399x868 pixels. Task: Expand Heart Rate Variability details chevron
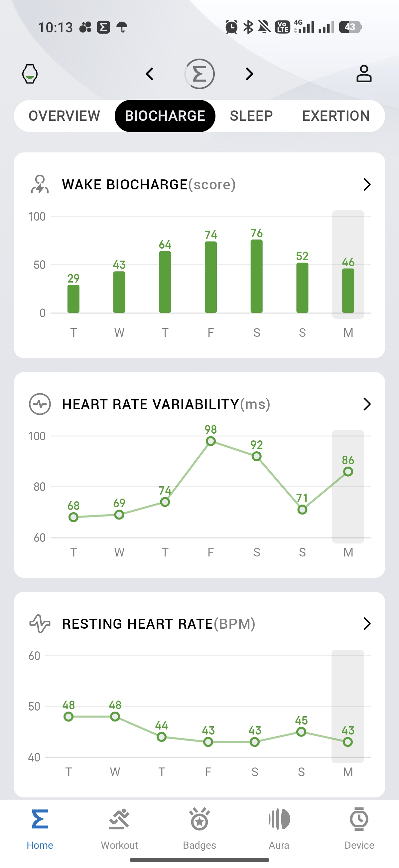367,404
